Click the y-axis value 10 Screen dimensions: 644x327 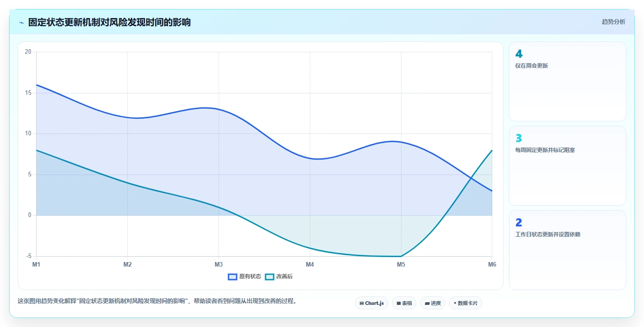point(28,134)
